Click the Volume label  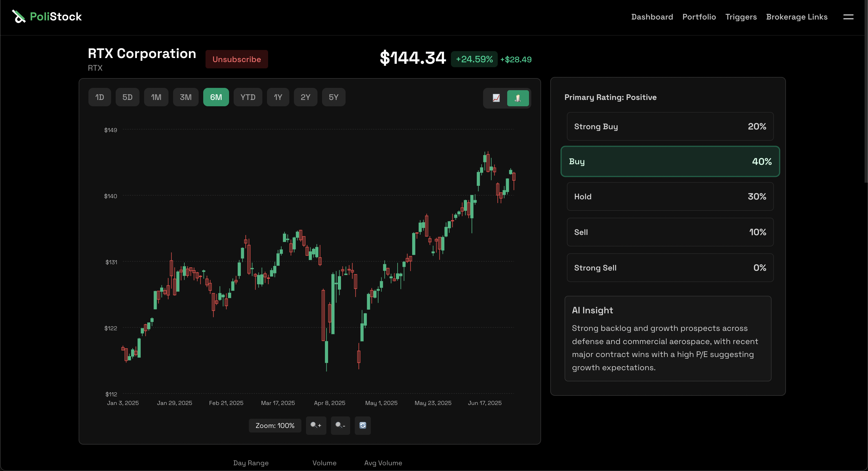point(324,463)
